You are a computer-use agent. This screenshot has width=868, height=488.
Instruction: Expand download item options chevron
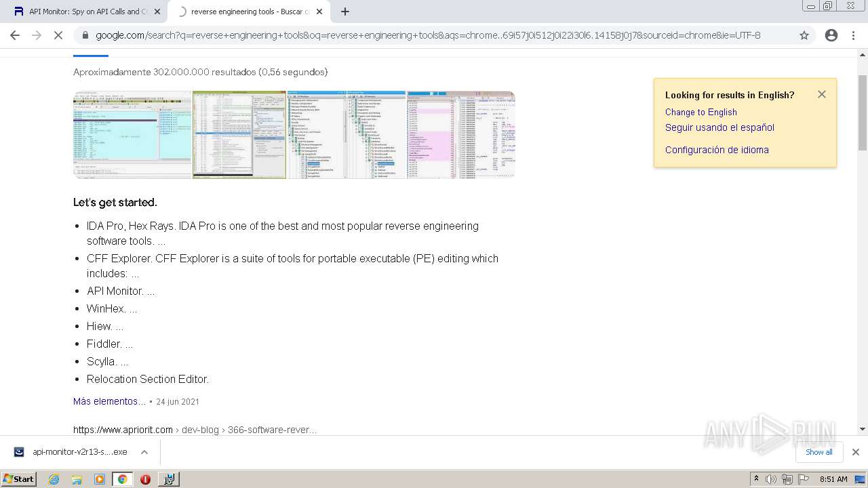[144, 452]
